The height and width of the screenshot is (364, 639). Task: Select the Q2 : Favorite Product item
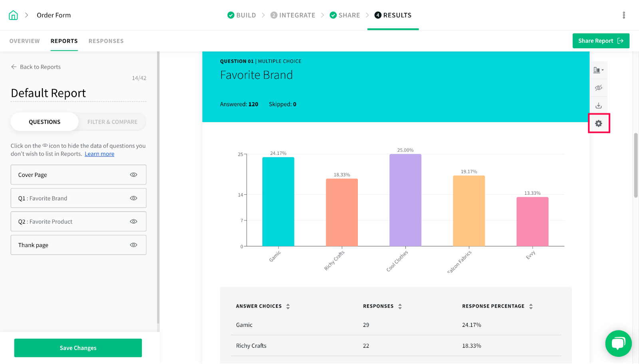tap(79, 222)
